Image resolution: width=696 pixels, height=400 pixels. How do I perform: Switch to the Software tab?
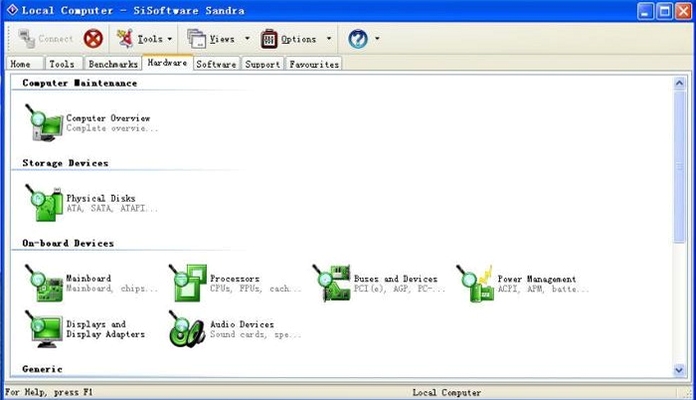(216, 64)
